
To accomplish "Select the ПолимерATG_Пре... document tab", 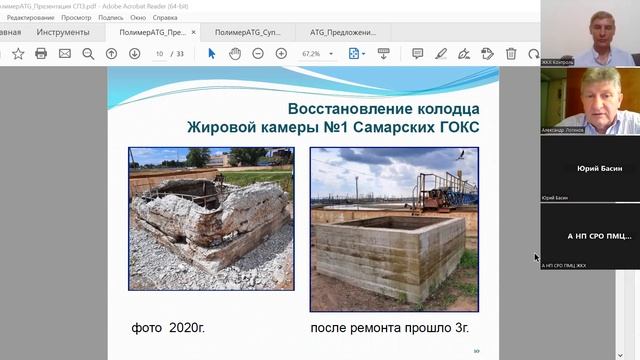I will 152,32.
